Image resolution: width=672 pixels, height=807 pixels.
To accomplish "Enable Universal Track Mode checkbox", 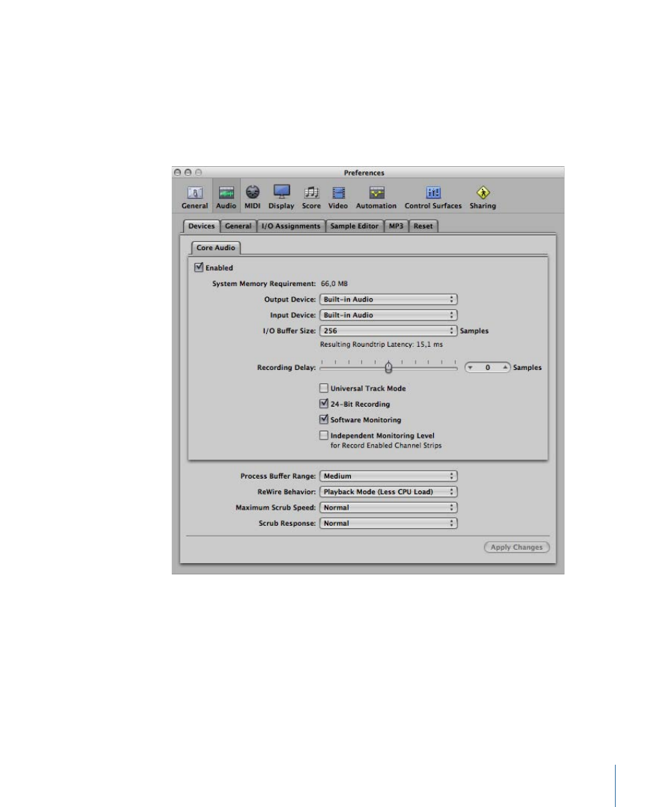I will pos(323,388).
